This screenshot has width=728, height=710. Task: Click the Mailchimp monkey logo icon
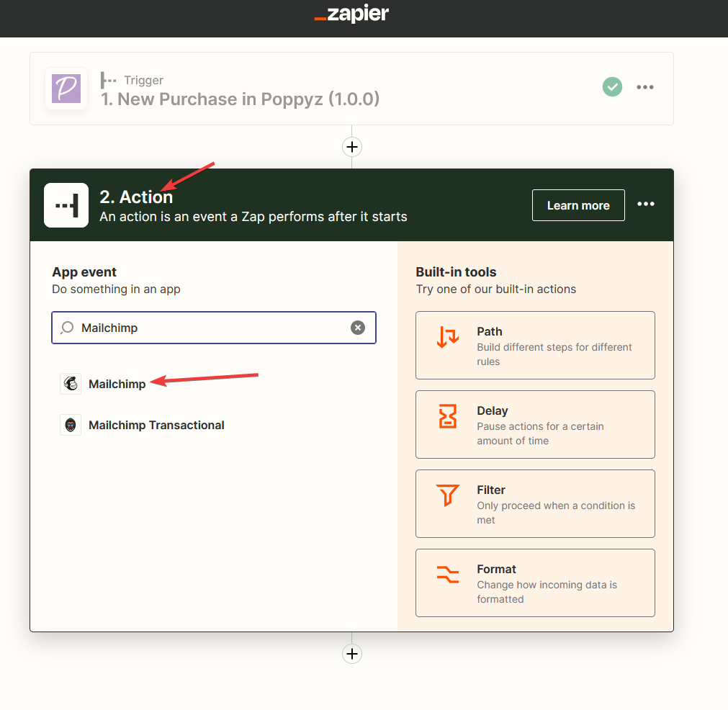pyautogui.click(x=71, y=384)
